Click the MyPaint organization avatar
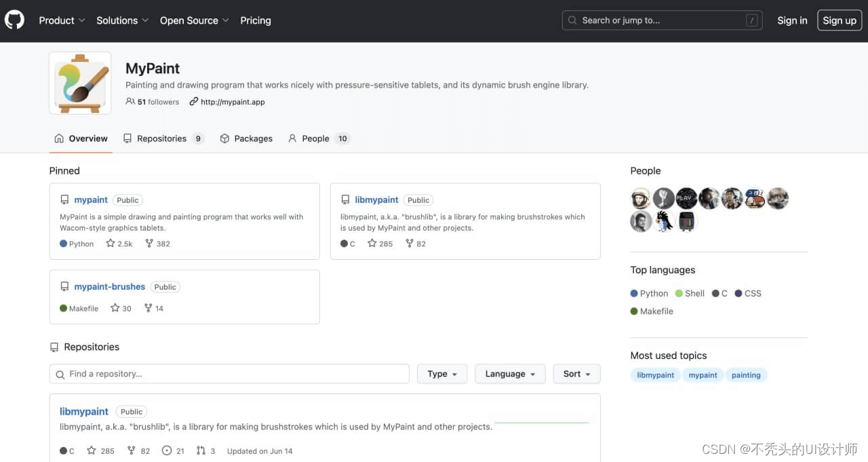The height and width of the screenshot is (462, 868). [80, 83]
